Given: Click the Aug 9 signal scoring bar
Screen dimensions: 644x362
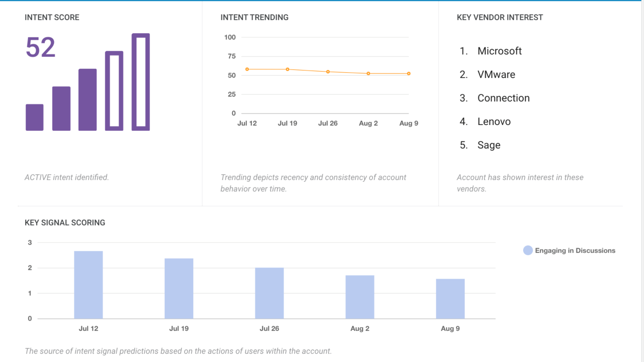Looking at the screenshot, I should pyautogui.click(x=450, y=299).
